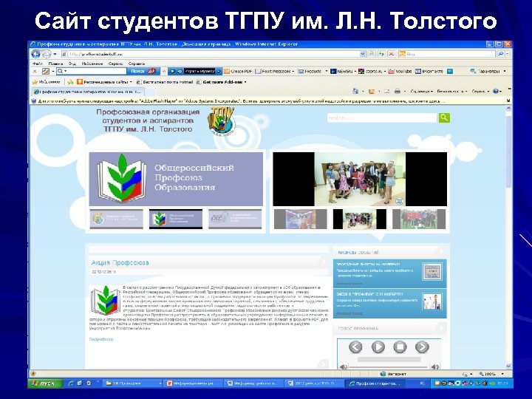The width and height of the screenshot is (532, 399).
Task: Open the Избранное menu
Action: [92, 64]
